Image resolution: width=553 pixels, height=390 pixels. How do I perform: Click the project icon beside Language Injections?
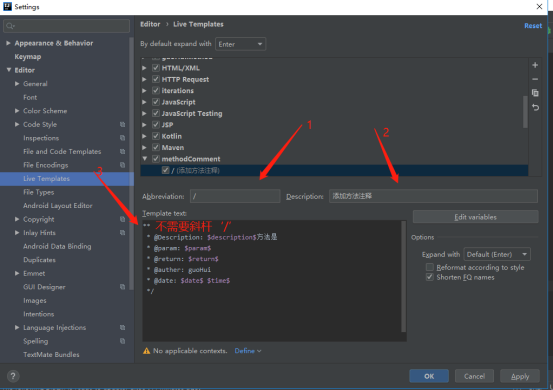click(x=122, y=328)
